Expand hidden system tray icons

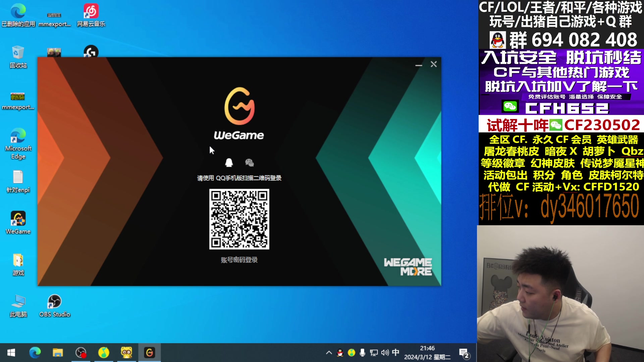click(329, 353)
